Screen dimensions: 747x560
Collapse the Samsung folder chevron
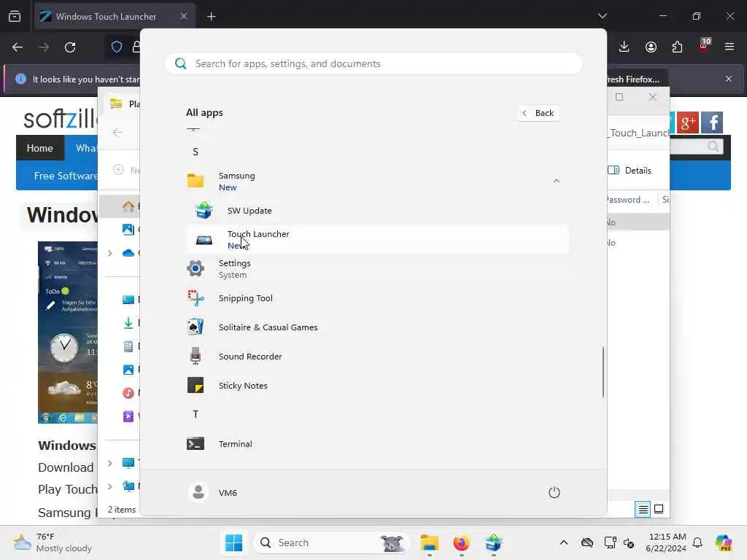pyautogui.click(x=556, y=181)
